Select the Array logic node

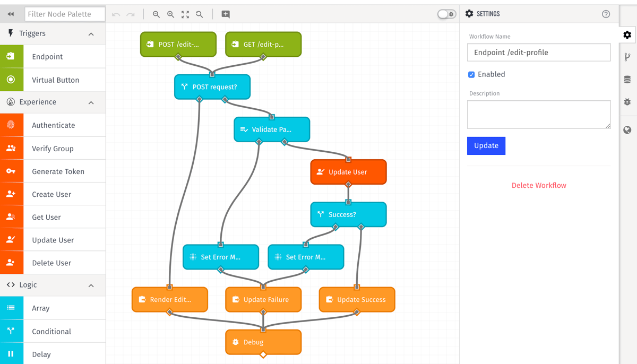pyautogui.click(x=53, y=308)
